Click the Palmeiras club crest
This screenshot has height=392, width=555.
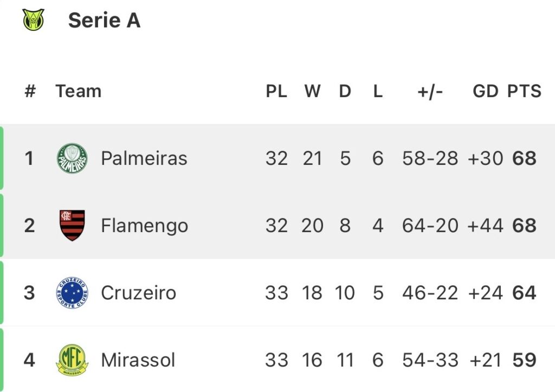[72, 158]
